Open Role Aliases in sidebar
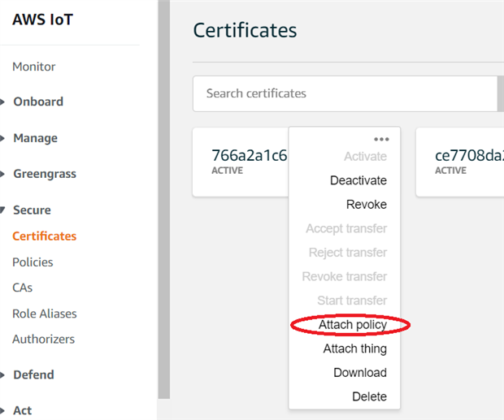The width and height of the screenshot is (504, 420). 44,314
